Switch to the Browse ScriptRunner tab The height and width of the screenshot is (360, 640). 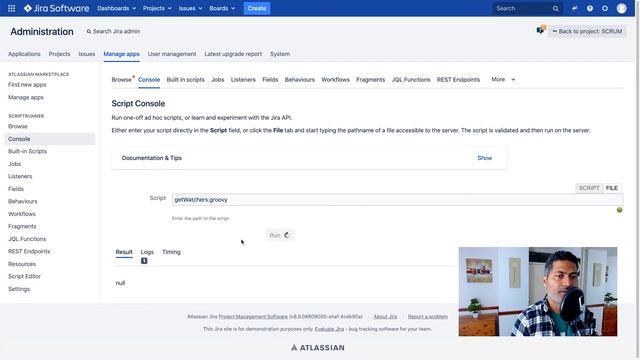pos(122,80)
